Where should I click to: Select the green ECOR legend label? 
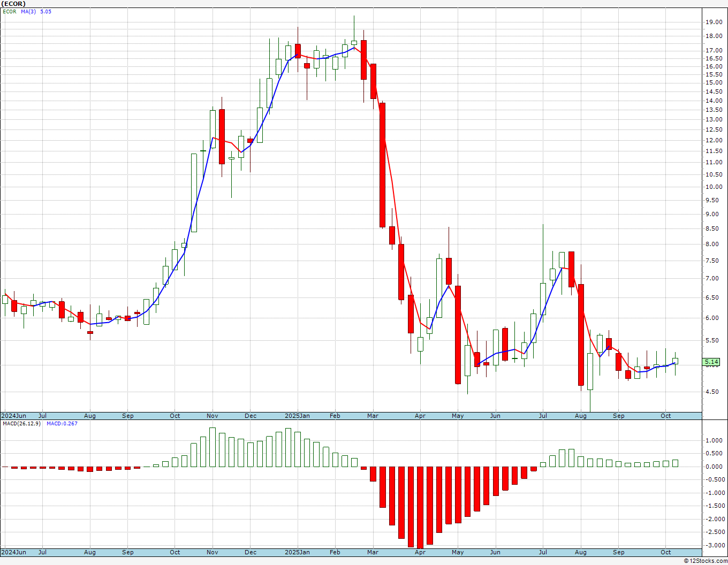[9, 11]
